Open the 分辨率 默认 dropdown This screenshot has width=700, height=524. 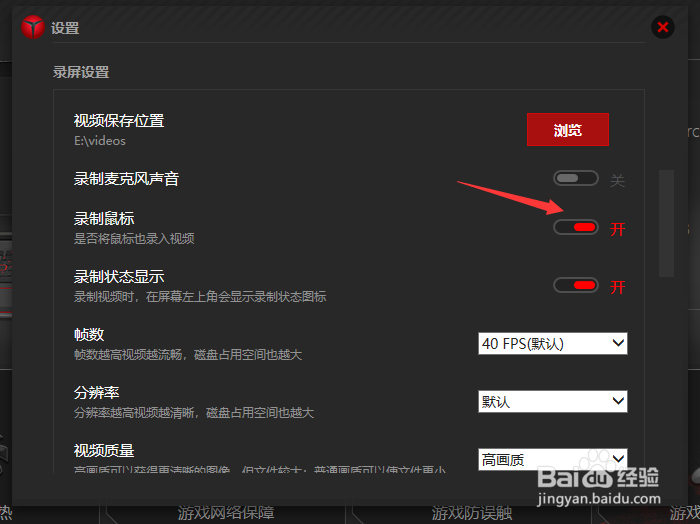tap(553, 402)
